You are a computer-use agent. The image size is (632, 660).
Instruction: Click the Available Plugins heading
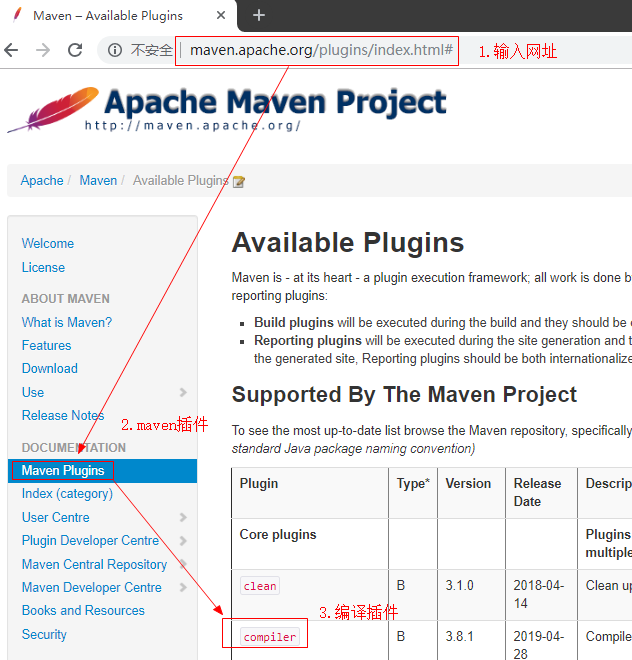click(x=348, y=243)
